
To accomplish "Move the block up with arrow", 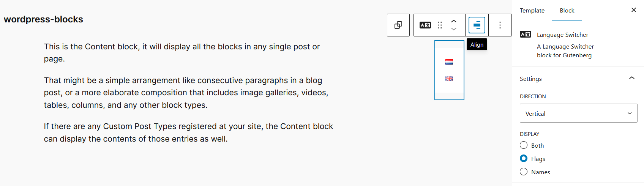I will coord(454,21).
